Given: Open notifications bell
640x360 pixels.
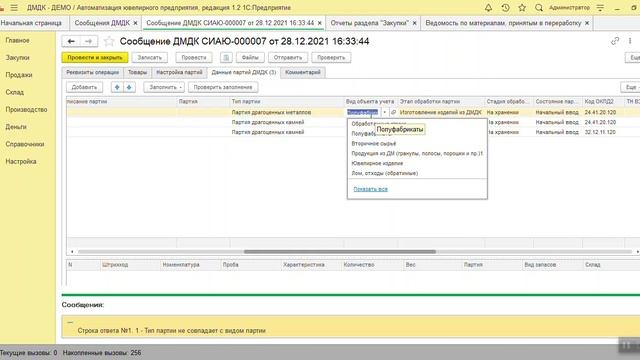Looking at the screenshot, I should point(488,8).
